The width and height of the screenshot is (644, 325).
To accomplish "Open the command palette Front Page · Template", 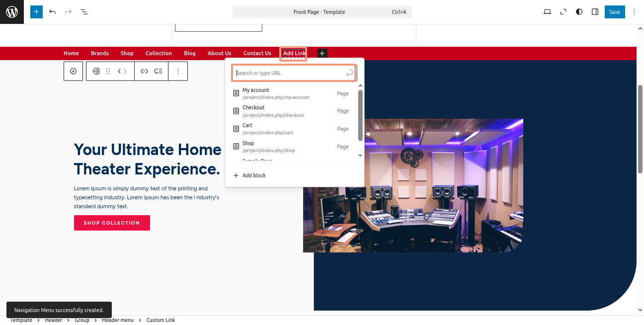I will tap(322, 12).
